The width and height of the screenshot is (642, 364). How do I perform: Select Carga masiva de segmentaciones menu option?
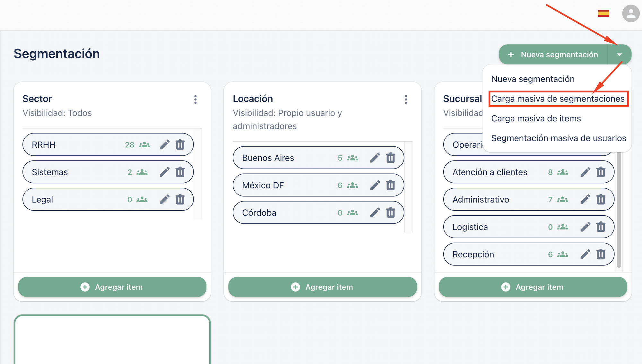[558, 99]
